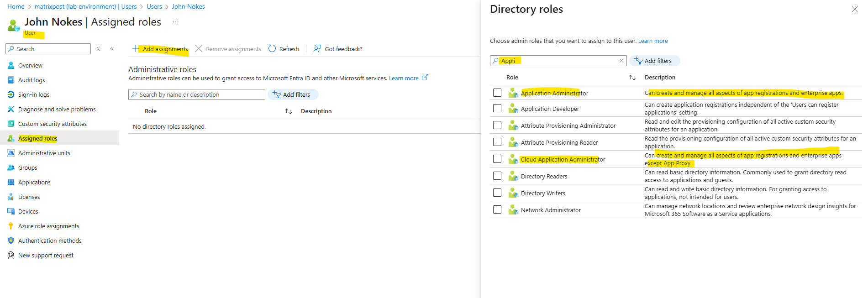The width and height of the screenshot is (868, 298).
Task: Click Add assignments button
Action: point(160,49)
